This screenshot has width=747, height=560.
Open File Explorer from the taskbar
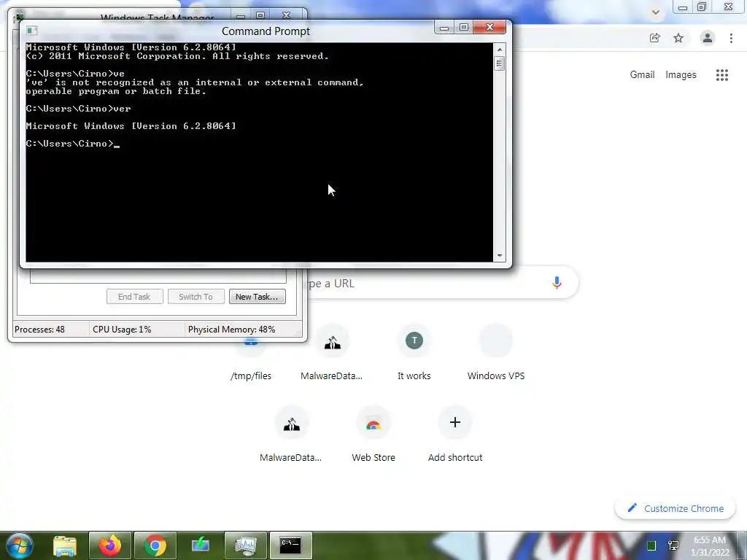[x=65, y=545]
